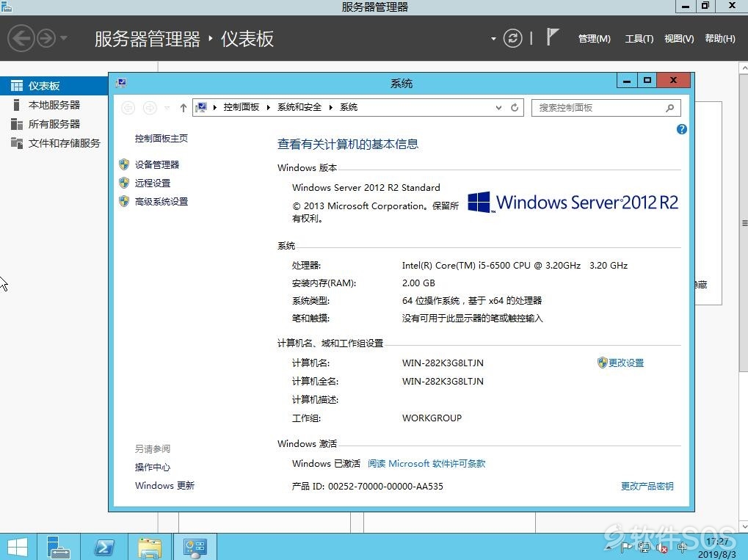This screenshot has width=748, height=560.
Task: Click the WORKGROUP value text
Action: (x=432, y=418)
